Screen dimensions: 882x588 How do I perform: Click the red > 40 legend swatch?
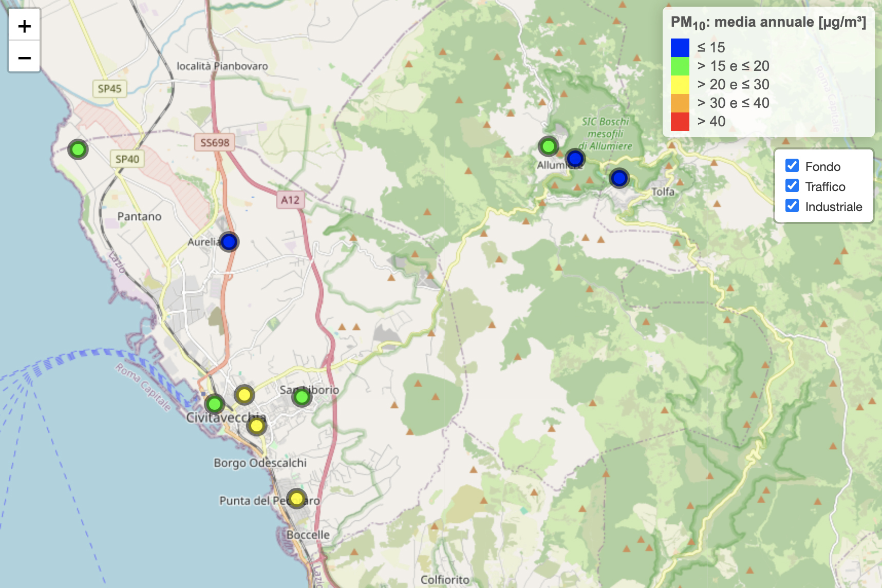click(x=680, y=122)
